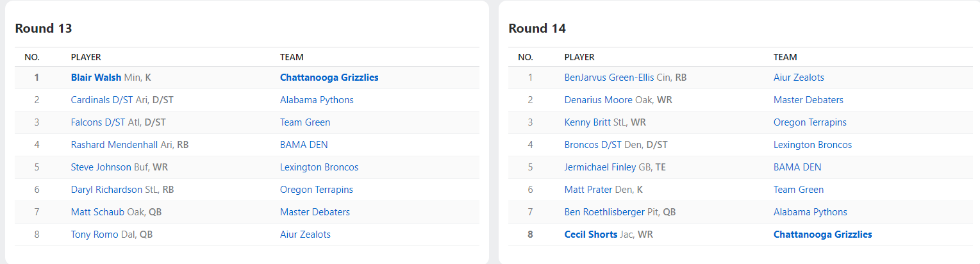This screenshot has width=980, height=264.
Task: Click Matt Prater player name
Action: 585,190
